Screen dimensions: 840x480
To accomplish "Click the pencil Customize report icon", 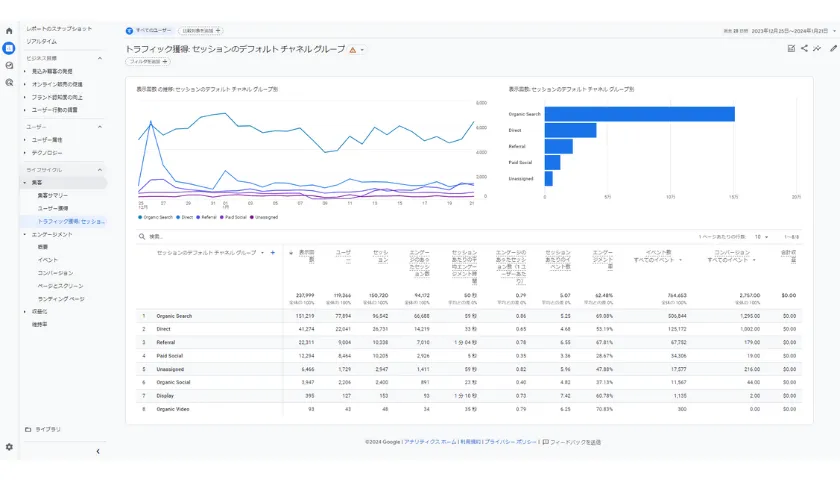I will [x=833, y=48].
